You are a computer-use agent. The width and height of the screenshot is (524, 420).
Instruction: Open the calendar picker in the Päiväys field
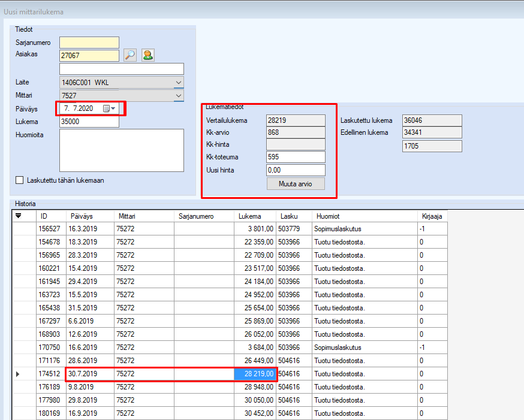click(x=109, y=108)
